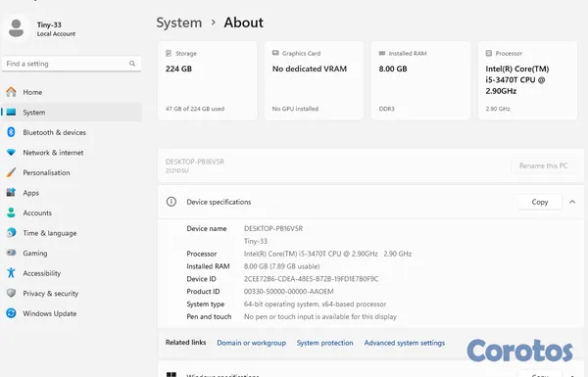
Task: Open System protection link
Action: 324,343
